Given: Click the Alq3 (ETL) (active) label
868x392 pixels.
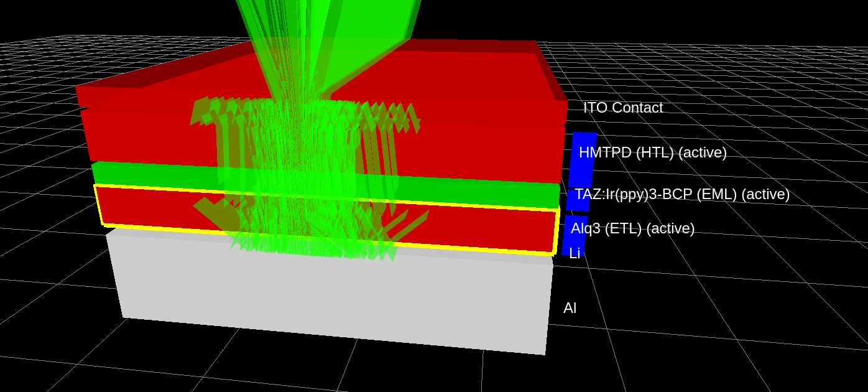Looking at the screenshot, I should tap(632, 229).
